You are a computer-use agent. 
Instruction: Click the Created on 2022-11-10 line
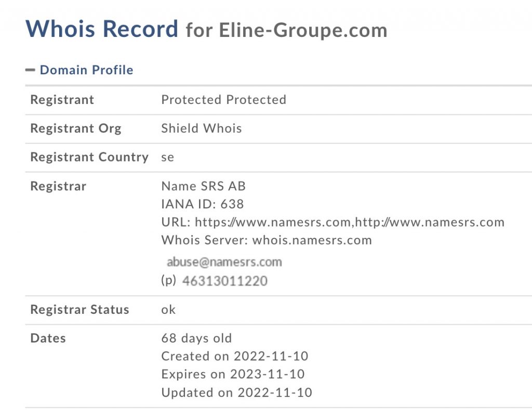pyautogui.click(x=235, y=356)
